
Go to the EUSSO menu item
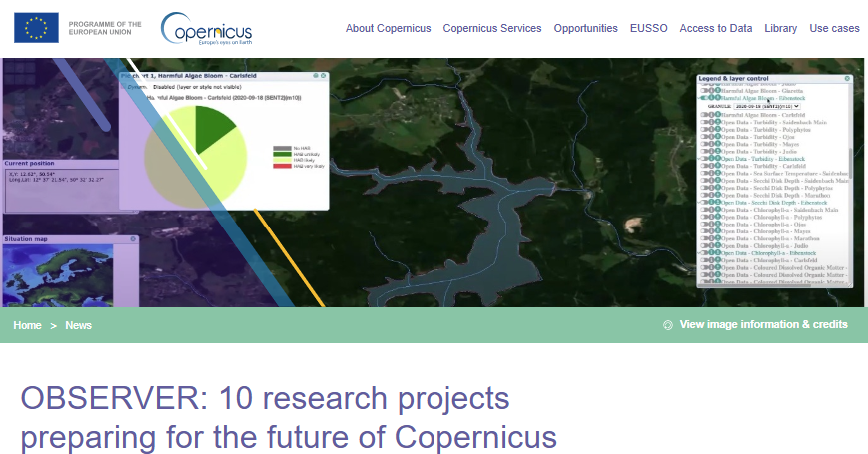[649, 28]
